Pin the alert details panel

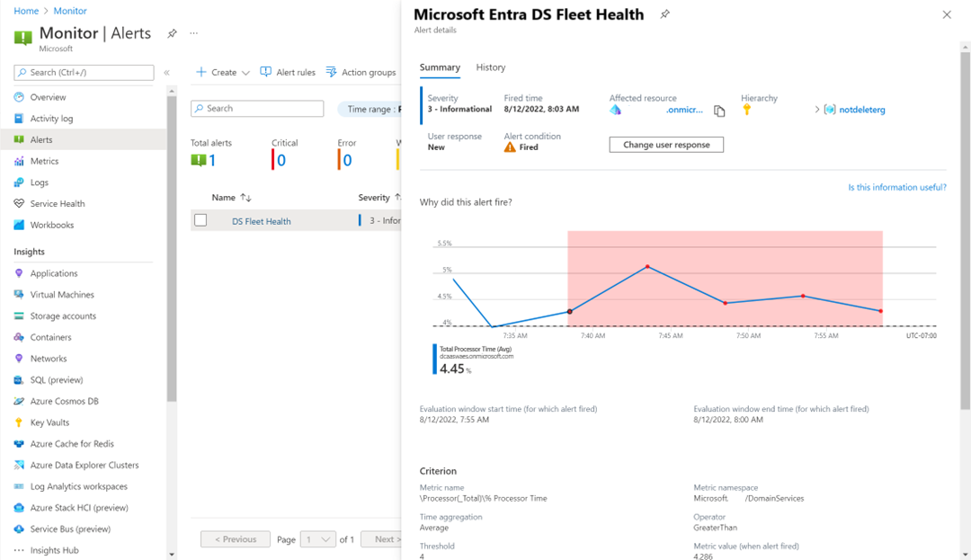[x=664, y=15]
